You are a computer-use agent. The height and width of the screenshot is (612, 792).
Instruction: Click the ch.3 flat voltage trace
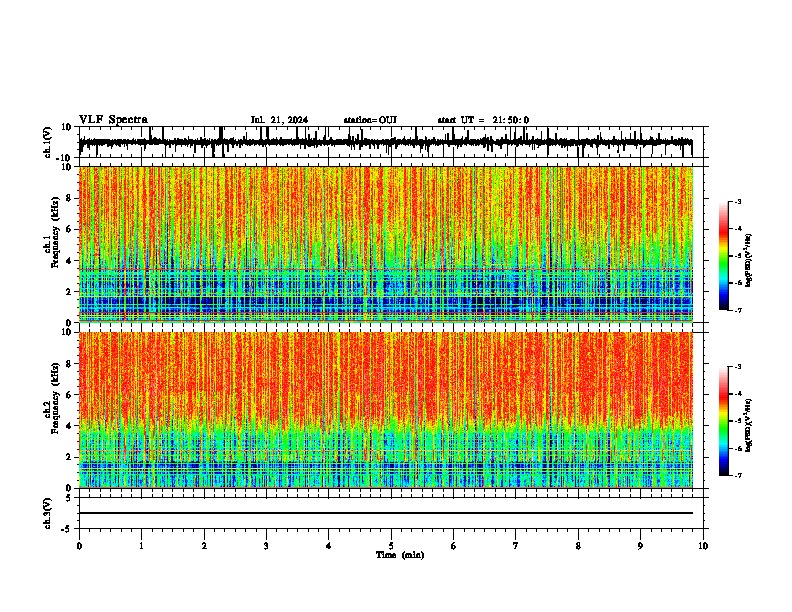(386, 513)
